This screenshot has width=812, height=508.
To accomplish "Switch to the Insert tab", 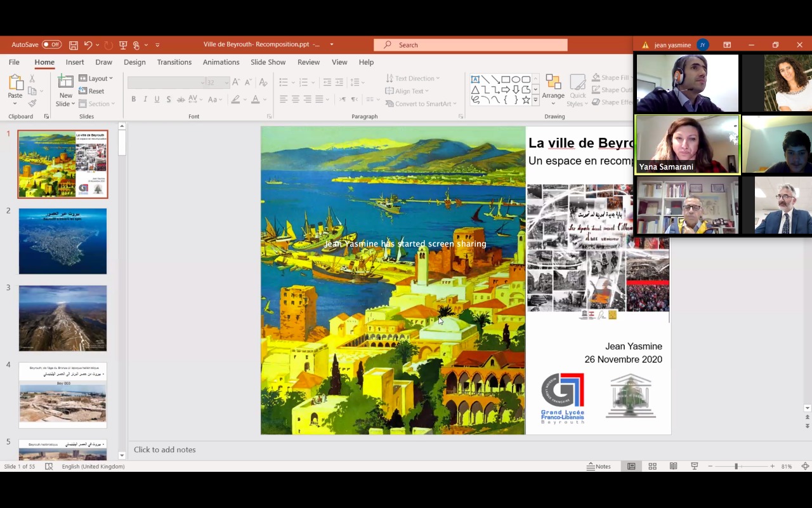I will click(75, 62).
